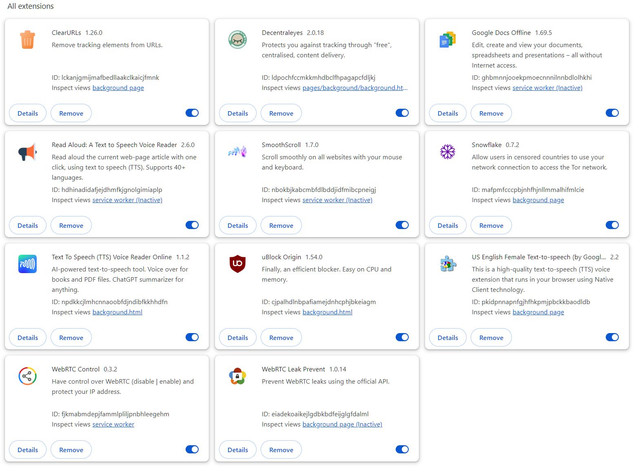The image size is (640, 474).
Task: Click the ClearURLs trash can icon
Action: click(27, 40)
